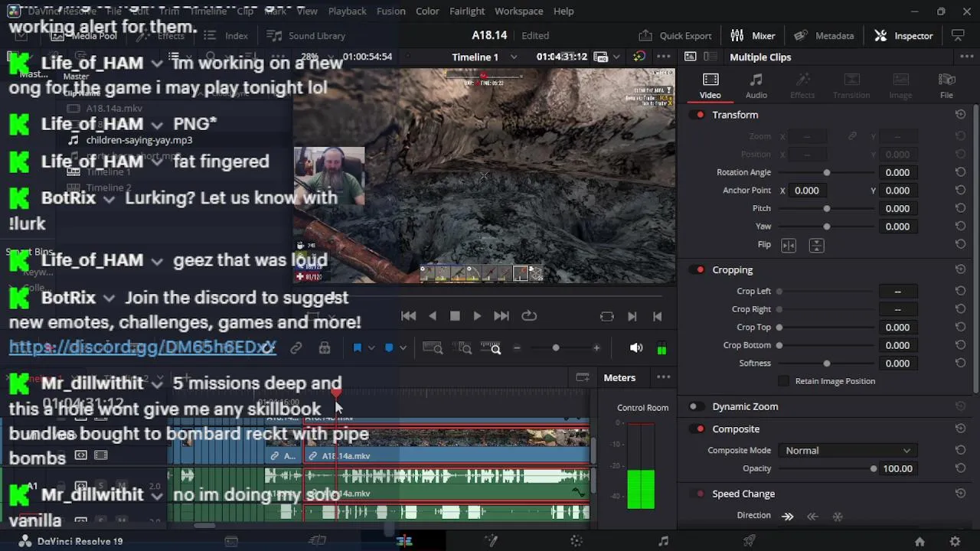Set speed direction to reverse

[812, 516]
